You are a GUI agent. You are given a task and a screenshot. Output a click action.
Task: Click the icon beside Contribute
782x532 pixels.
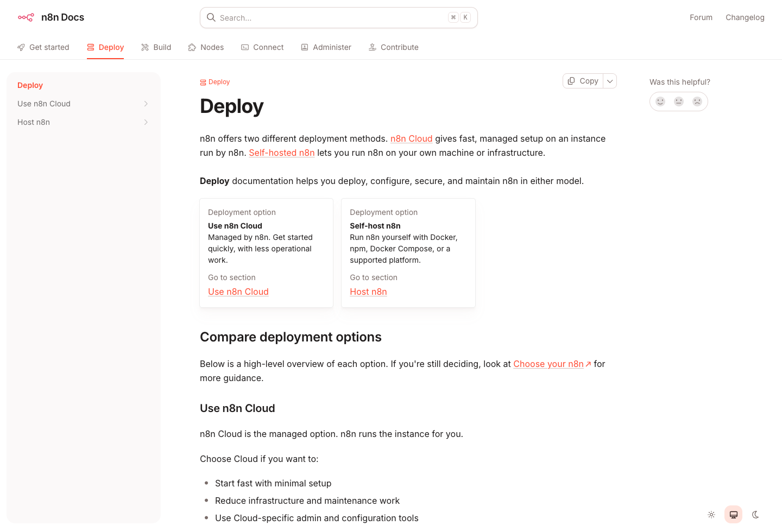pyautogui.click(x=373, y=47)
